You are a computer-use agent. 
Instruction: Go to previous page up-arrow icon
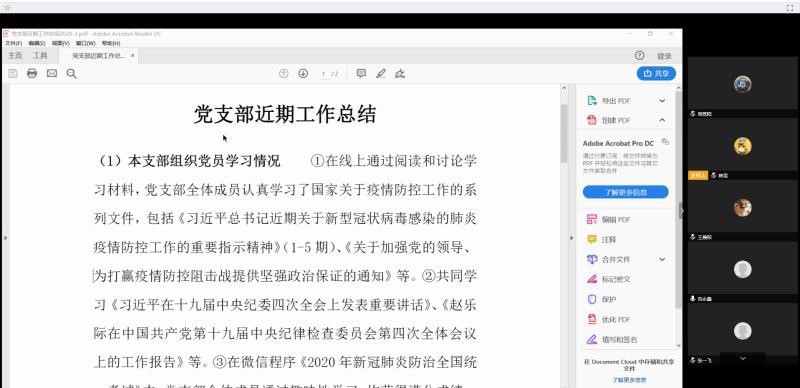284,74
